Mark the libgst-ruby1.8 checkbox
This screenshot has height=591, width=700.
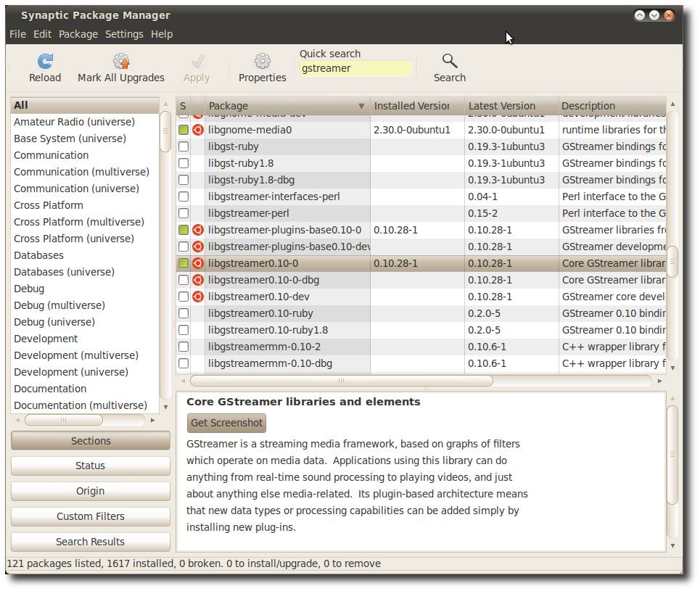(184, 163)
